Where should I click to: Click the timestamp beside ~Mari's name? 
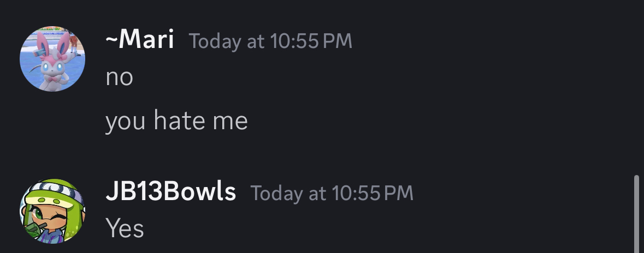click(270, 41)
